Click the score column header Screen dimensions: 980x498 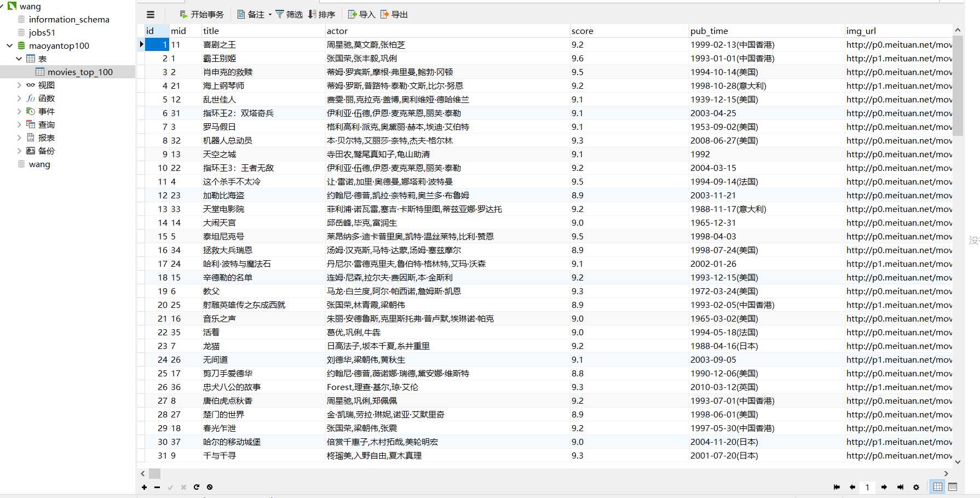click(x=629, y=31)
